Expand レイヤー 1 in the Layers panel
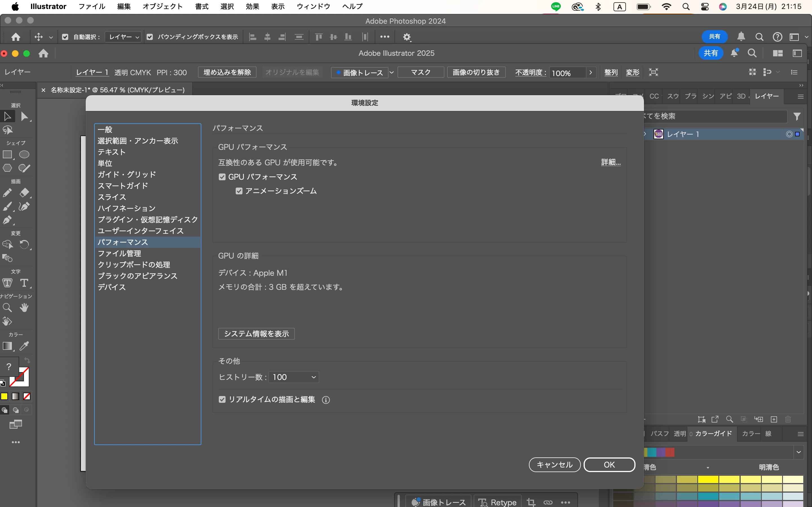The width and height of the screenshot is (812, 507). click(x=645, y=134)
